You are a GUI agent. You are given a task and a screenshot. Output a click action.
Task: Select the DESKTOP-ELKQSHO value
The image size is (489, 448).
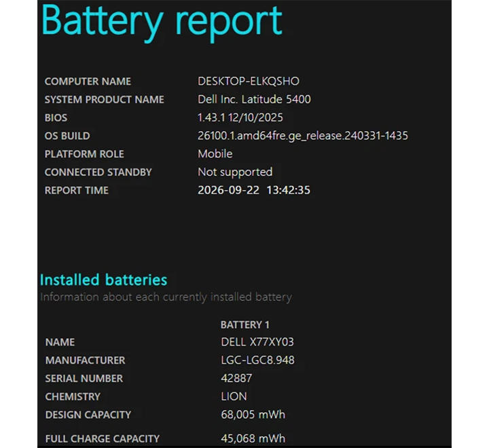(249, 81)
